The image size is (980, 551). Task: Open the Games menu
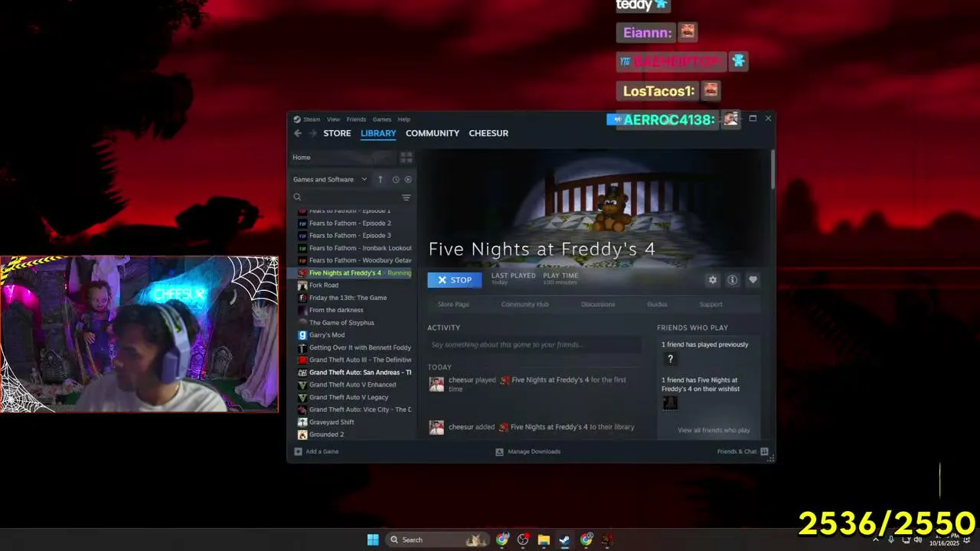382,119
